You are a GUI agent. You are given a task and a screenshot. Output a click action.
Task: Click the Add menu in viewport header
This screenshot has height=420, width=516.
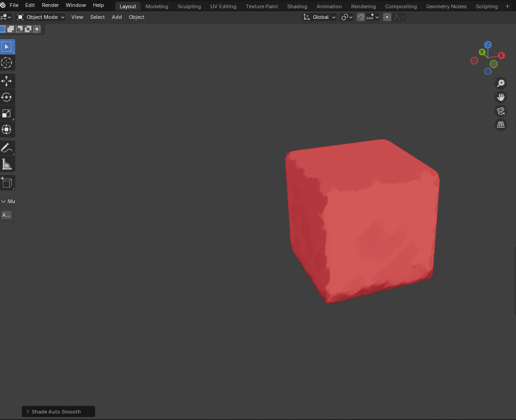pyautogui.click(x=117, y=17)
